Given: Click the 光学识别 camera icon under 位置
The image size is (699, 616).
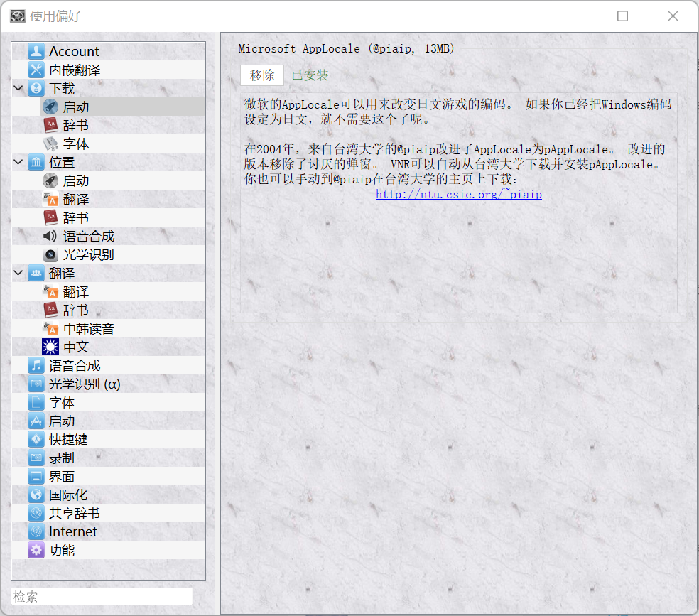Looking at the screenshot, I should click(50, 254).
